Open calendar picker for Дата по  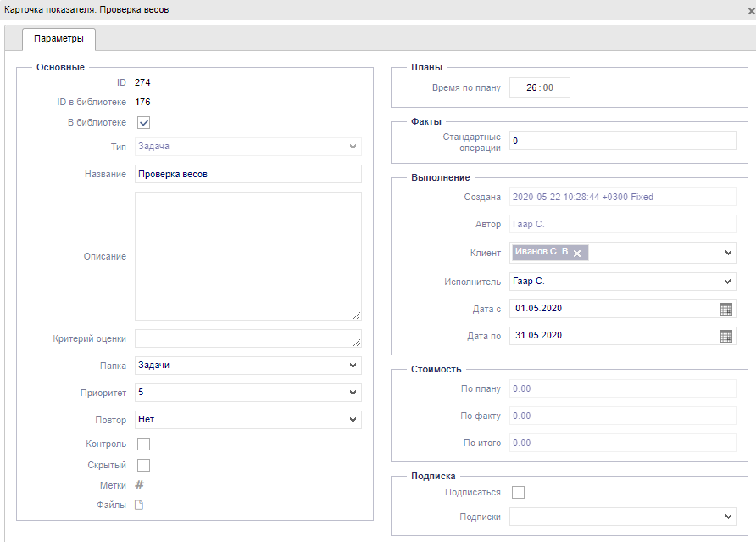pyautogui.click(x=725, y=336)
